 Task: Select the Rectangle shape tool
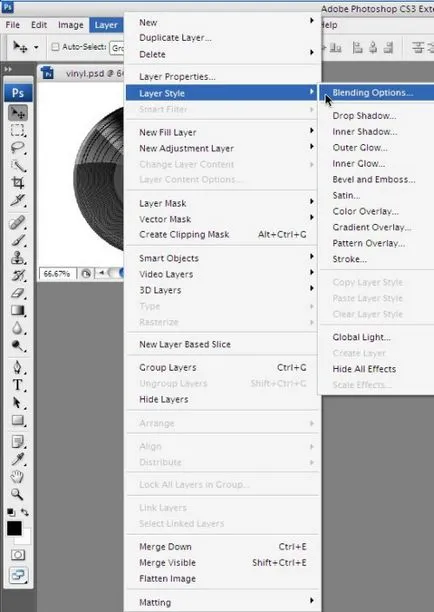point(18,420)
